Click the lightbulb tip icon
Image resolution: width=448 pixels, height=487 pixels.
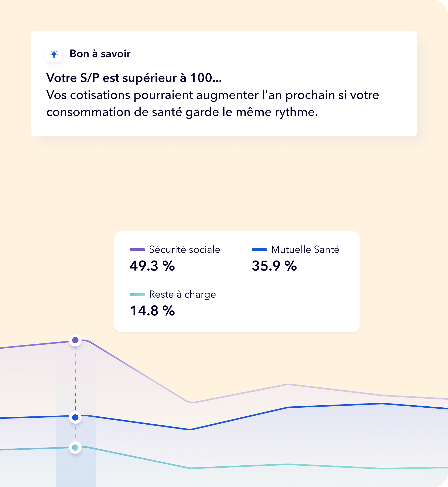pyautogui.click(x=54, y=54)
